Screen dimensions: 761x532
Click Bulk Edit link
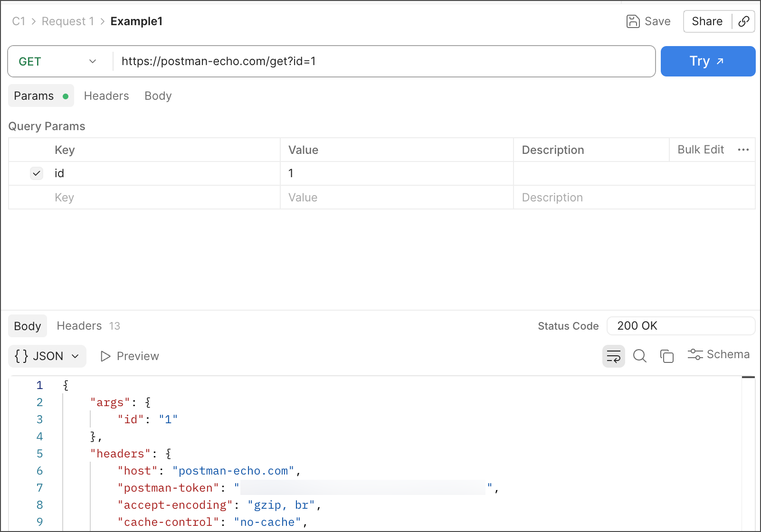point(700,150)
